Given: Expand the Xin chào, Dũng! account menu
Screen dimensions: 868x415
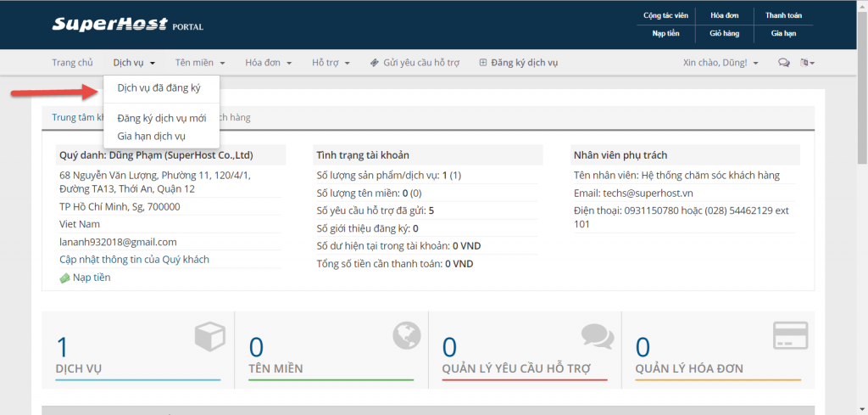Looking at the screenshot, I should click(x=721, y=63).
